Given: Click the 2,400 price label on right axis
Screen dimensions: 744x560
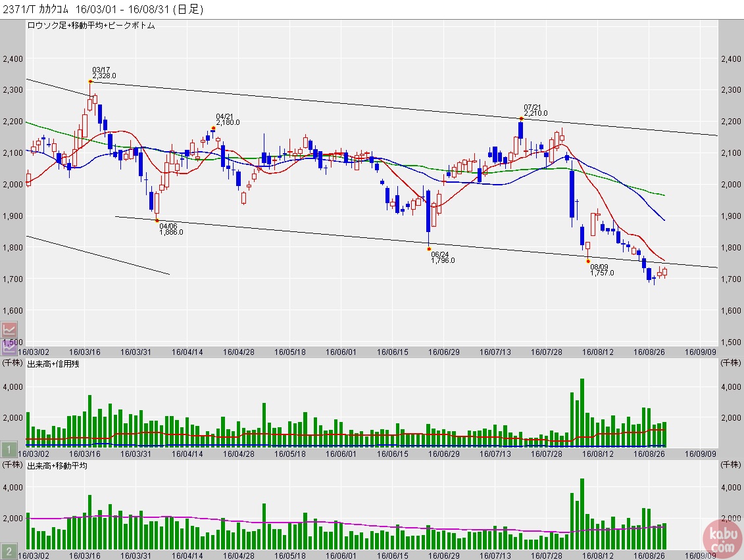Looking at the screenshot, I should pos(730,59).
